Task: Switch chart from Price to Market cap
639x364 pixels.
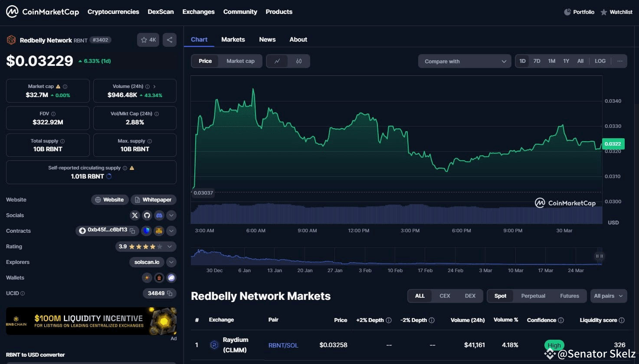Action: [x=240, y=61]
